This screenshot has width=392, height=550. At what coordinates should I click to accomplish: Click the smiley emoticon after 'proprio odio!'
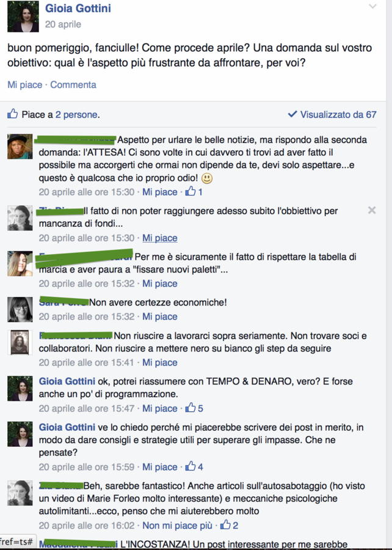(207, 178)
